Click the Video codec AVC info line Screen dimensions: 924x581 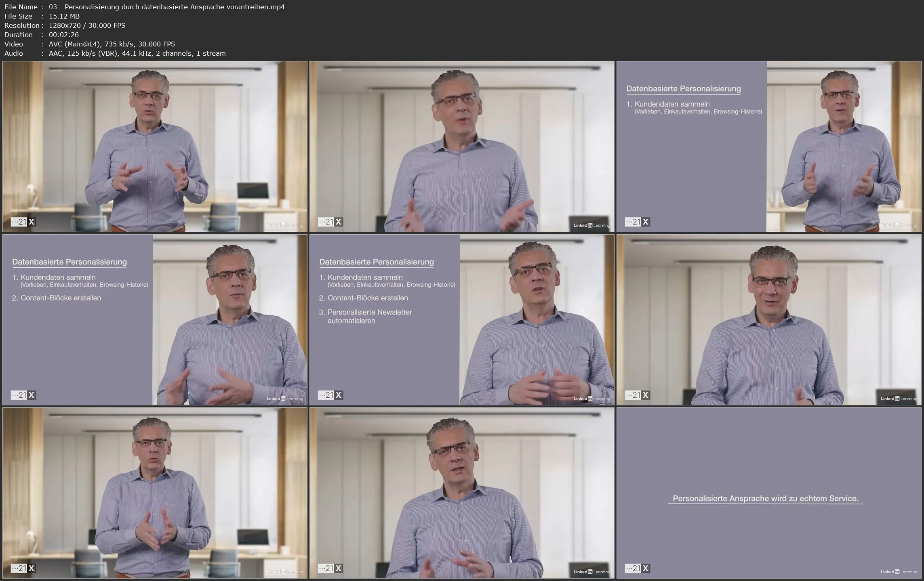click(x=112, y=44)
